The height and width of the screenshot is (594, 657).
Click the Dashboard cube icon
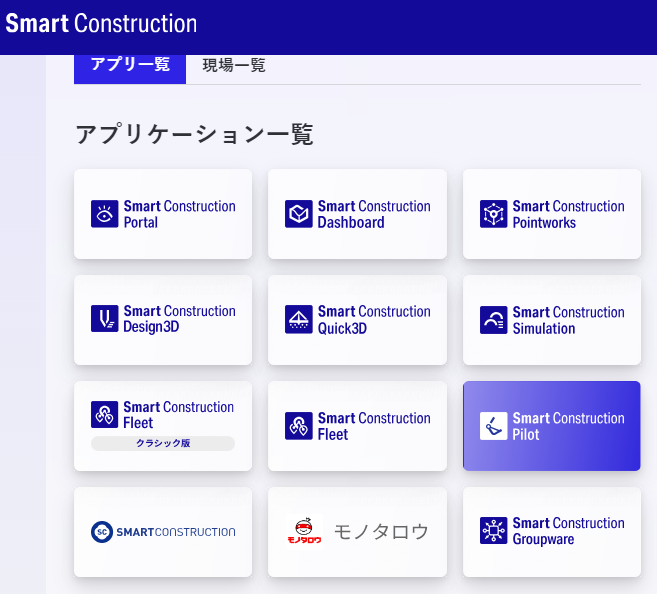[299, 214]
